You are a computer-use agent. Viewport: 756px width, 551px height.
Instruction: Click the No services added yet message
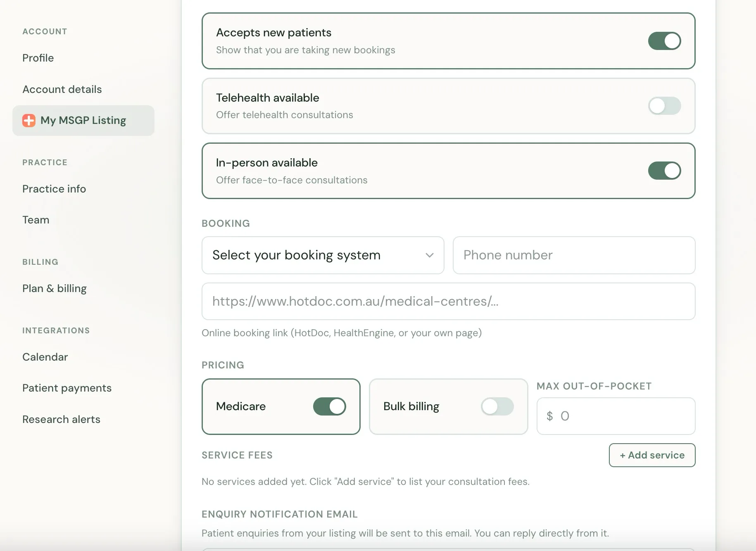(x=366, y=482)
